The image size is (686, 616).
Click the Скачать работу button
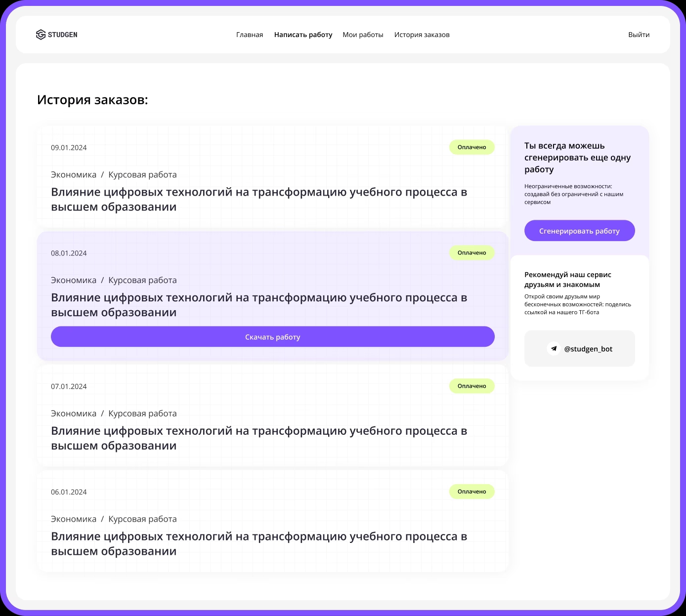pyautogui.click(x=273, y=337)
